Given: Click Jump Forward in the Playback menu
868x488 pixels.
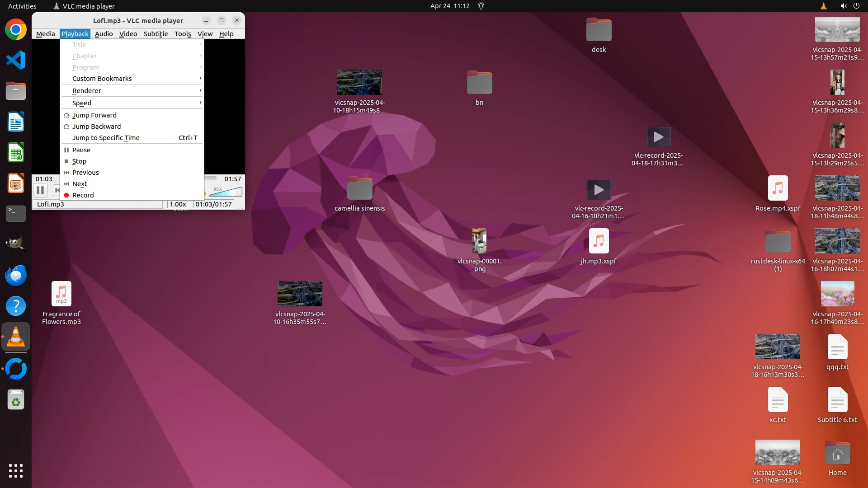Looking at the screenshot, I should point(94,115).
